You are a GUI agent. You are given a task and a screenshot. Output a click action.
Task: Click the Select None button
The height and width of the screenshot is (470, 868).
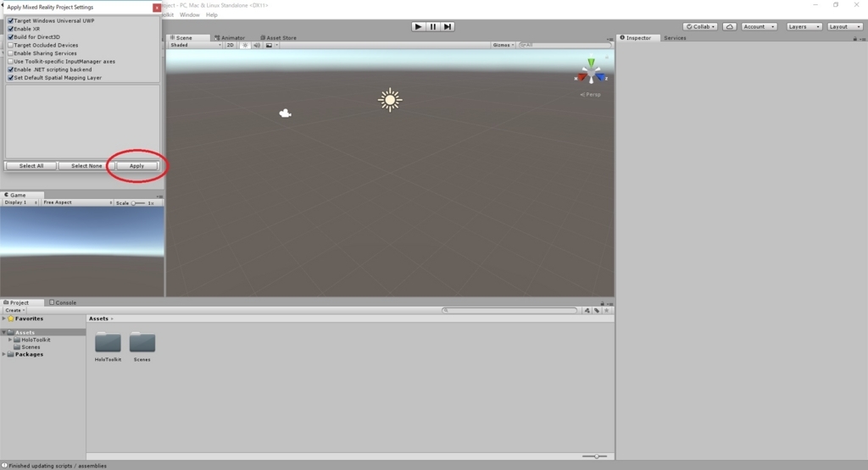[86, 166]
